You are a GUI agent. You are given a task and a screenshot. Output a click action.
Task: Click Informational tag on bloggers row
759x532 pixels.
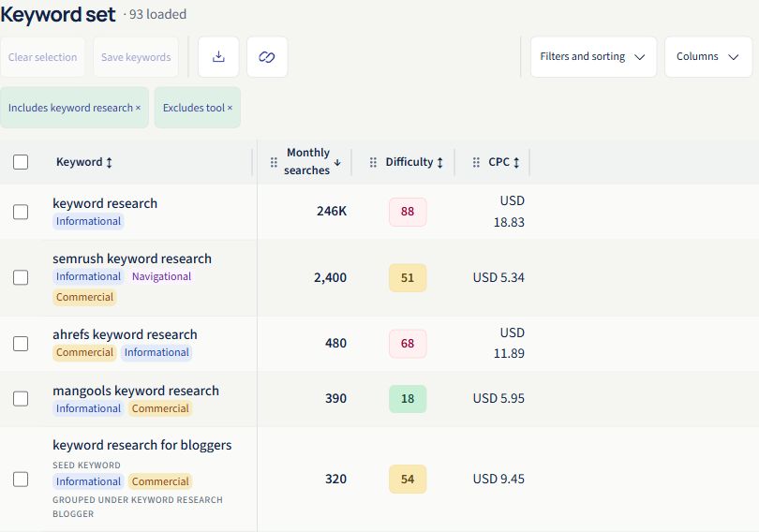(89, 481)
